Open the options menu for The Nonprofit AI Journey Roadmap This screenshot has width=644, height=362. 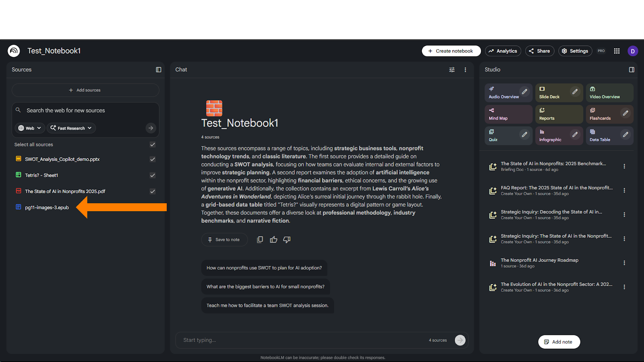click(624, 263)
